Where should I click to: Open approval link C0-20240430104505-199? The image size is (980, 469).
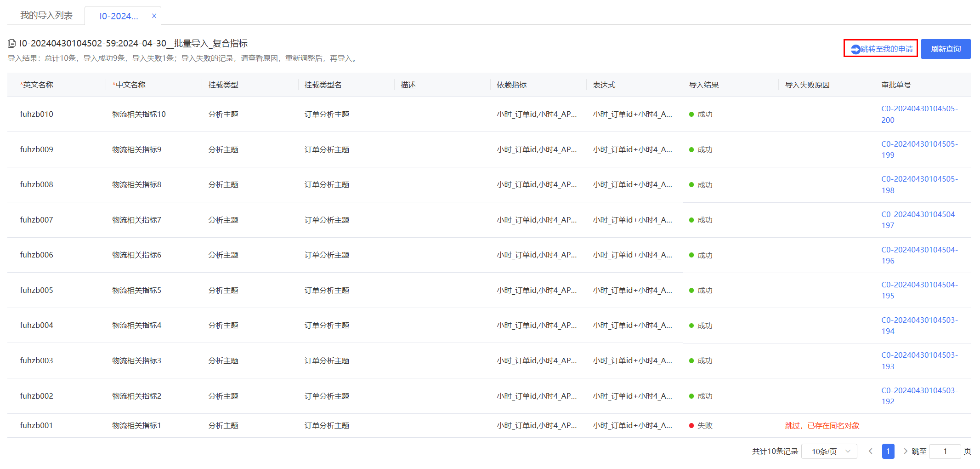click(919, 149)
